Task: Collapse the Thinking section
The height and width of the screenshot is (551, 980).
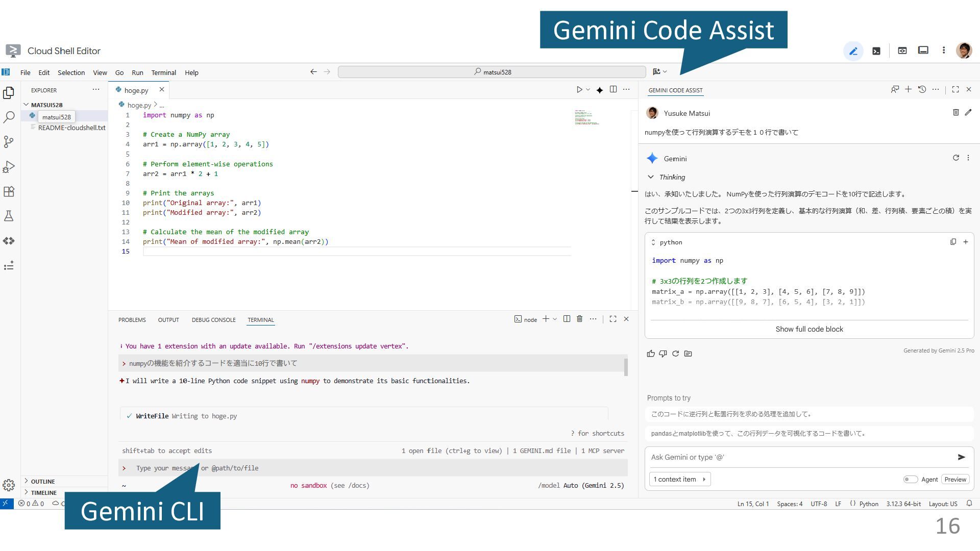Action: (651, 177)
